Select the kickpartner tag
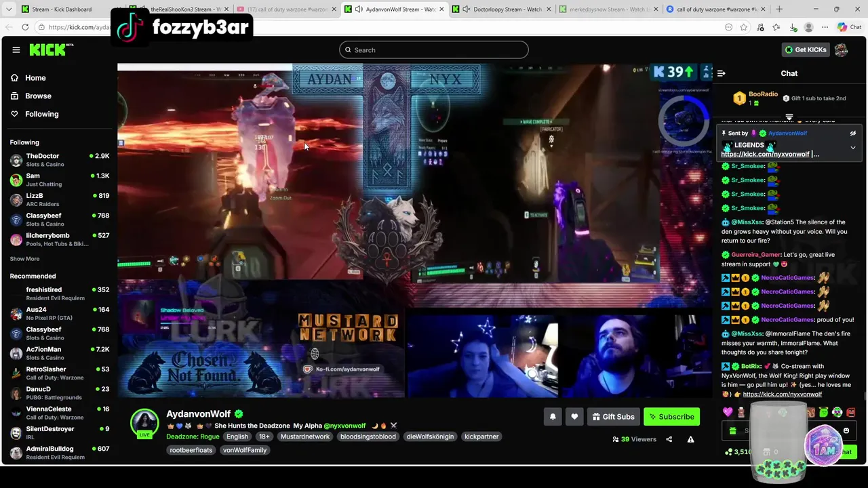The width and height of the screenshot is (868, 488). pyautogui.click(x=481, y=436)
